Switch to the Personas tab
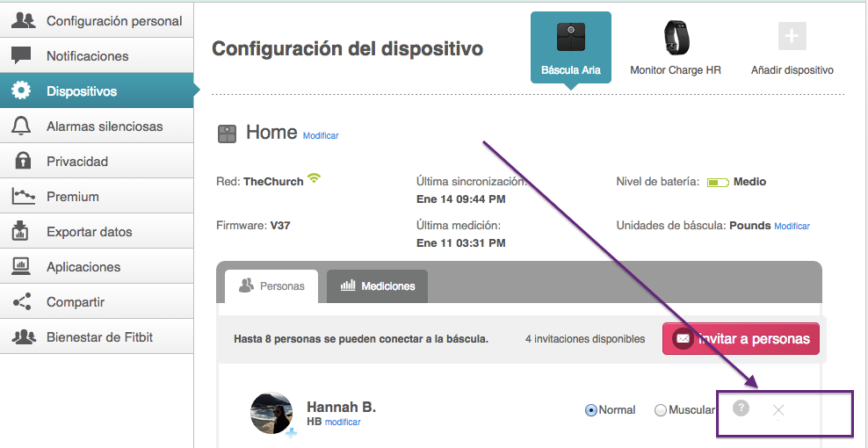The height and width of the screenshot is (448, 868). (271, 285)
